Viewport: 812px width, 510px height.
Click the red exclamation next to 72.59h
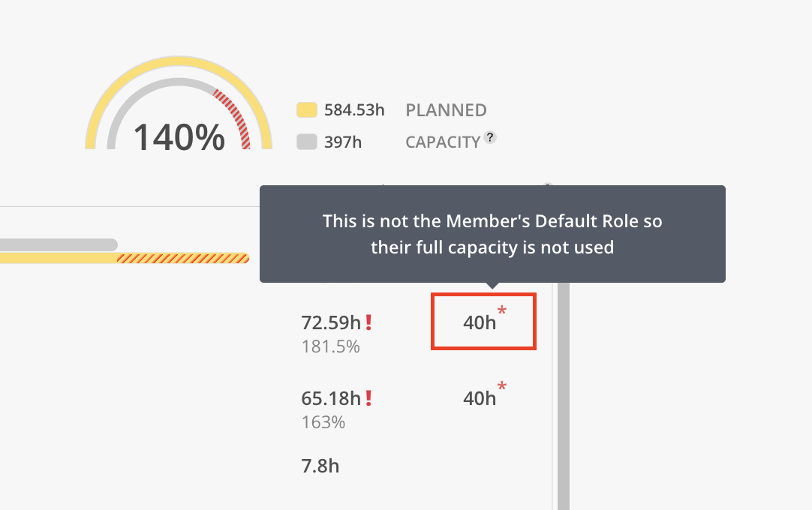(368, 322)
